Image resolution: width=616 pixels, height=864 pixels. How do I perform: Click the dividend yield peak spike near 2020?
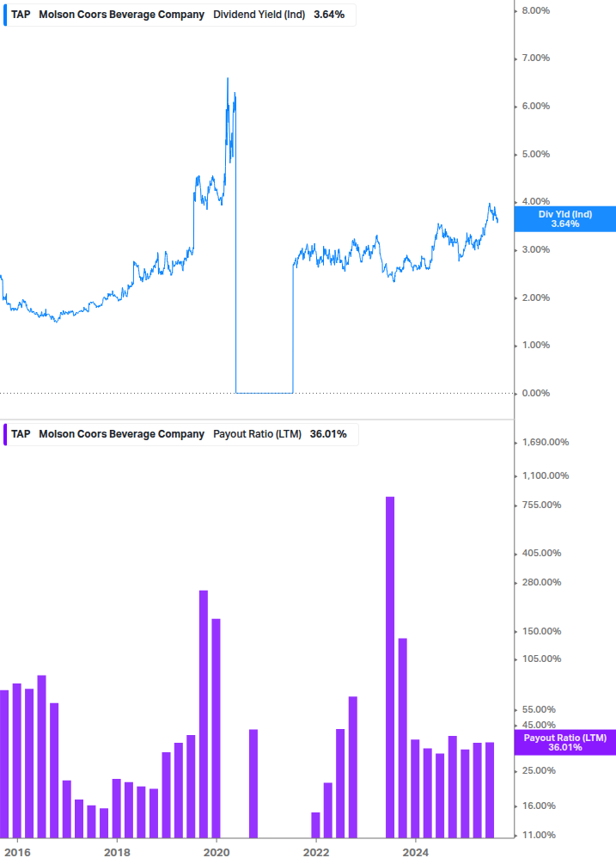pos(228,80)
